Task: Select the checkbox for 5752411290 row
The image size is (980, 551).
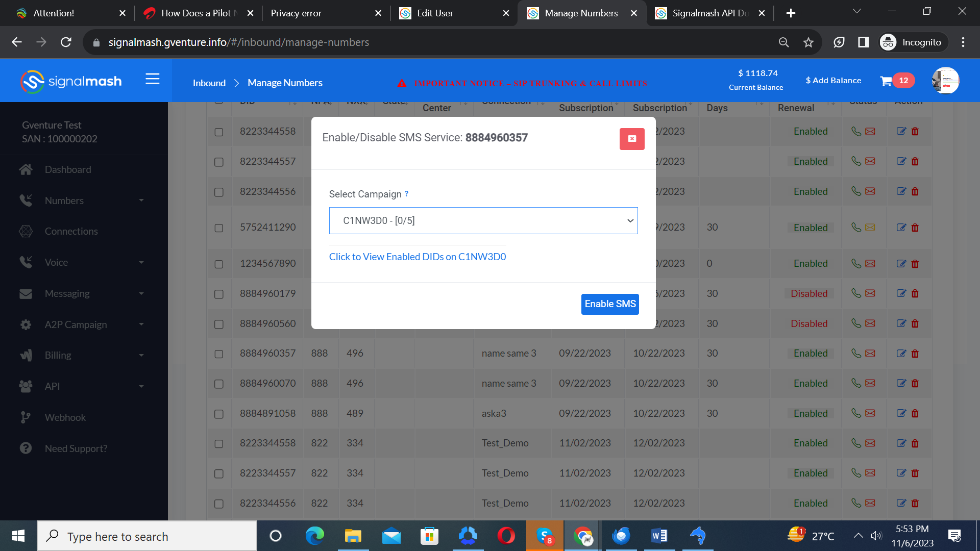Action: click(x=219, y=228)
